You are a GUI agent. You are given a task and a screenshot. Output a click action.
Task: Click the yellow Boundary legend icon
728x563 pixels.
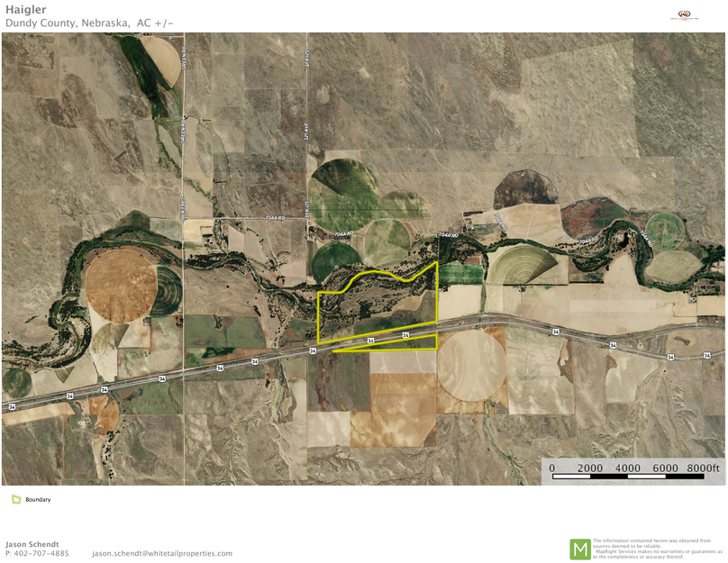pos(16,499)
